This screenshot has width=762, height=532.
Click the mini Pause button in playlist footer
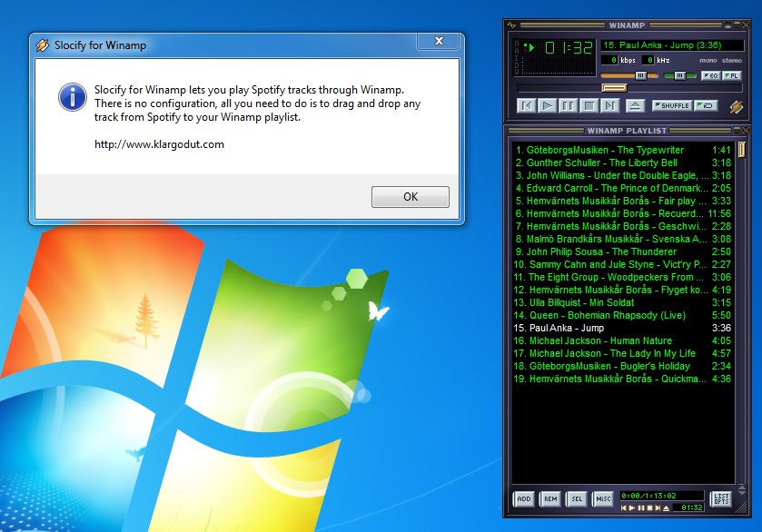point(641,508)
